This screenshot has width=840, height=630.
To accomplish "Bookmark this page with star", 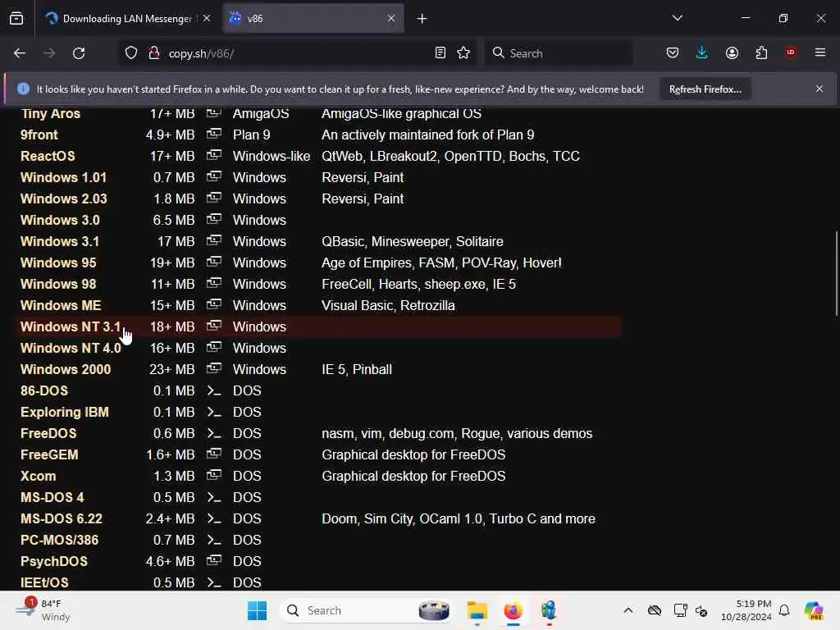I will pos(464,53).
